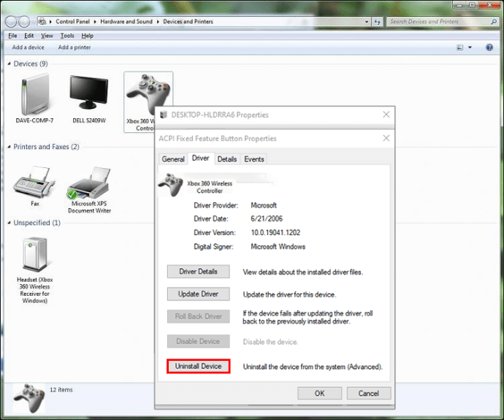The image size is (504, 420).
Task: Open the File menu
Action: 12,36
